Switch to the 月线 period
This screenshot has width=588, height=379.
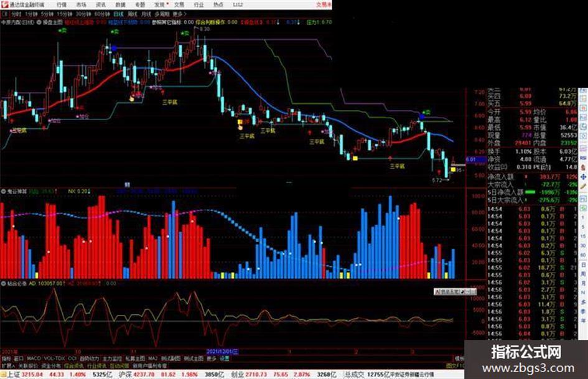146,14
